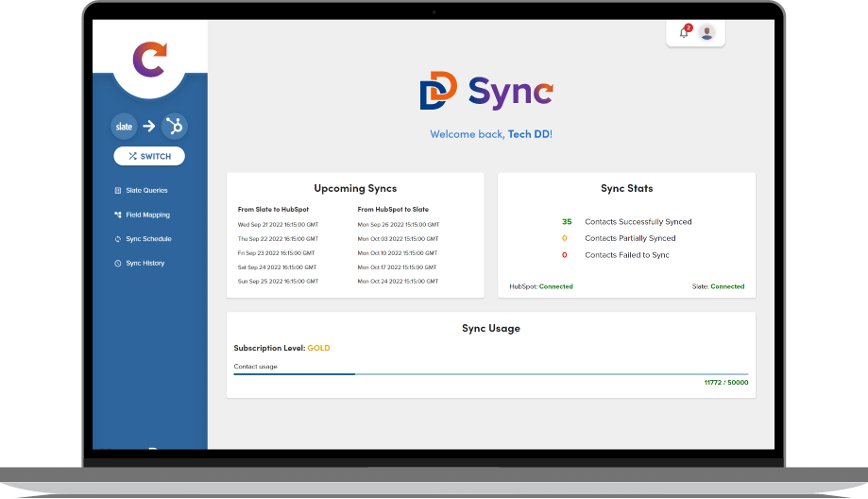The height and width of the screenshot is (499, 868).
Task: Click Mon Sep 26 2022 sync entry
Action: tap(399, 225)
